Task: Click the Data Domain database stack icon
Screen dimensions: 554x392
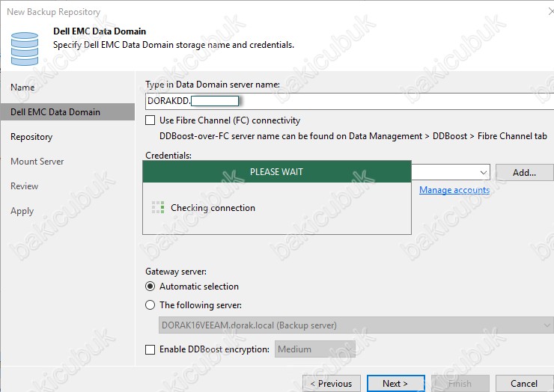Action: tap(25, 49)
